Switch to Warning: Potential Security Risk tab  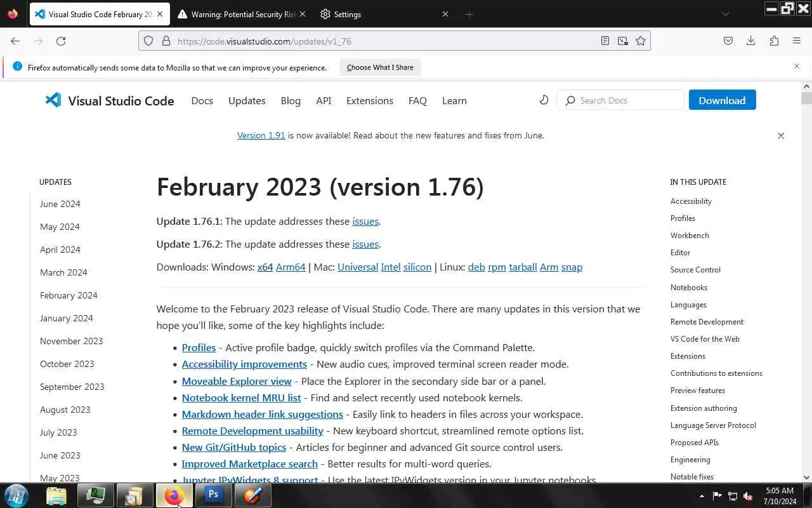(x=242, y=14)
